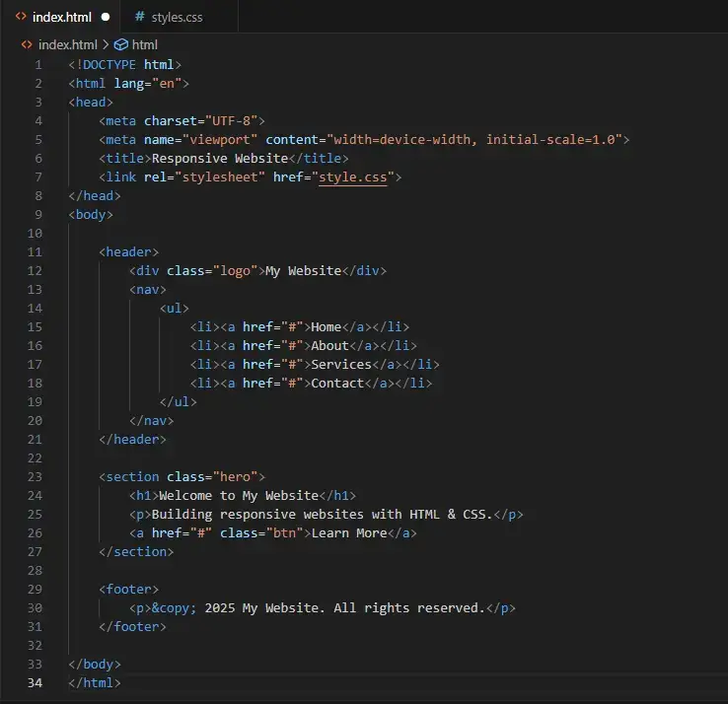Click the html symbol in the breadcrumb

pyautogui.click(x=144, y=45)
